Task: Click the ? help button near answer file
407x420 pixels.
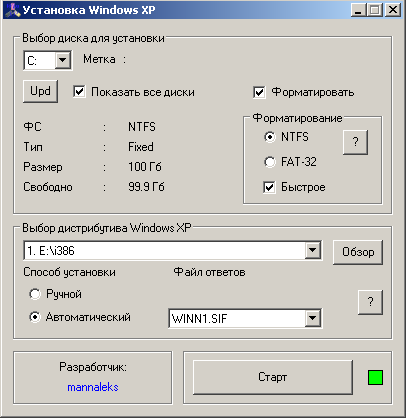Action: [370, 302]
